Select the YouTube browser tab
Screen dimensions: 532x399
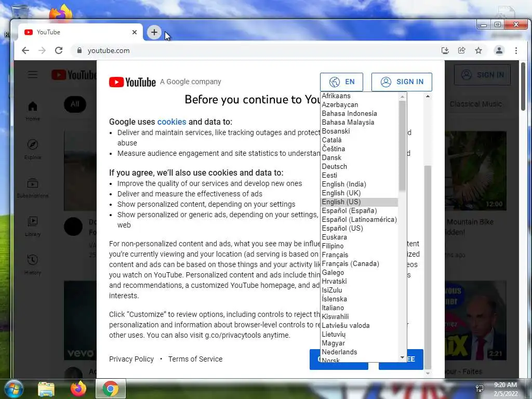point(80,32)
